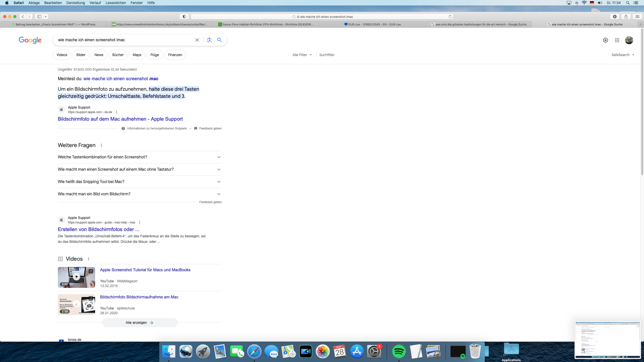Viewport: 644px width, 362px height.
Task: Open the Google apps grid
Action: [617, 40]
